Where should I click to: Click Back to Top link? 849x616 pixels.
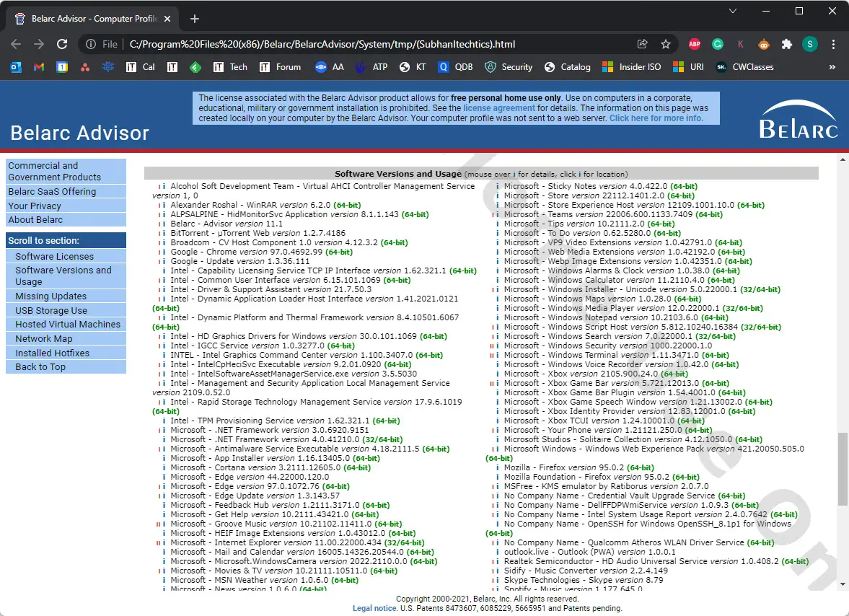click(x=66, y=367)
